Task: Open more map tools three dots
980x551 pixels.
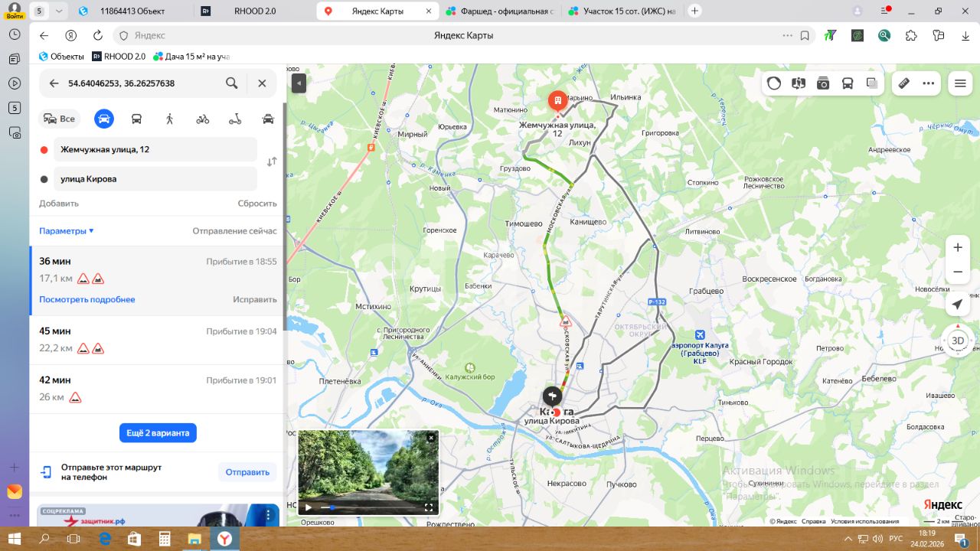Action: tap(929, 83)
